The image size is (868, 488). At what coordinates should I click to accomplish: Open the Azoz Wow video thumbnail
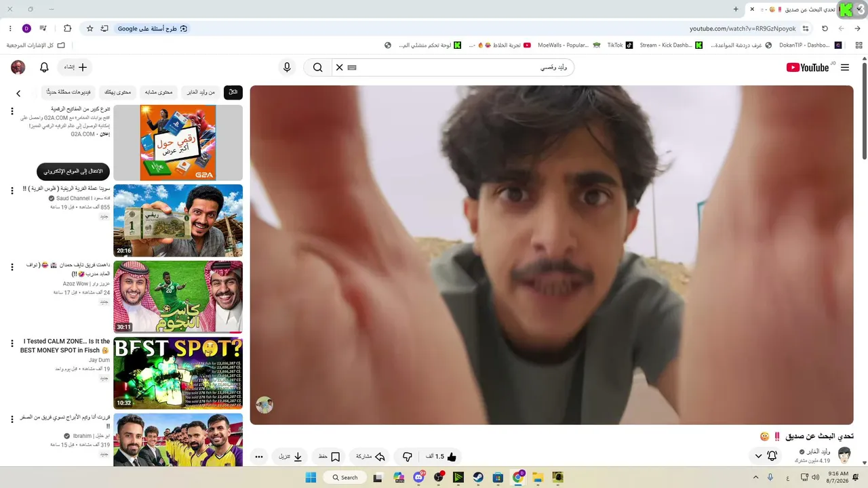pyautogui.click(x=178, y=297)
